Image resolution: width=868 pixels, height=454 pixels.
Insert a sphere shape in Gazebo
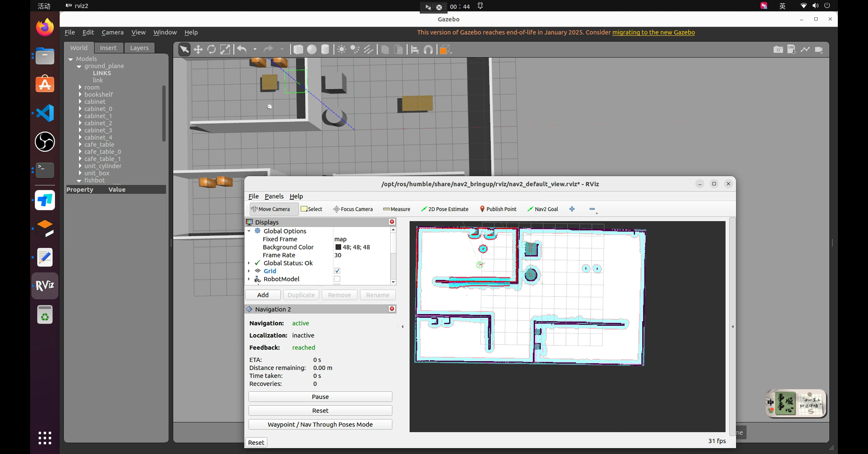[x=312, y=50]
